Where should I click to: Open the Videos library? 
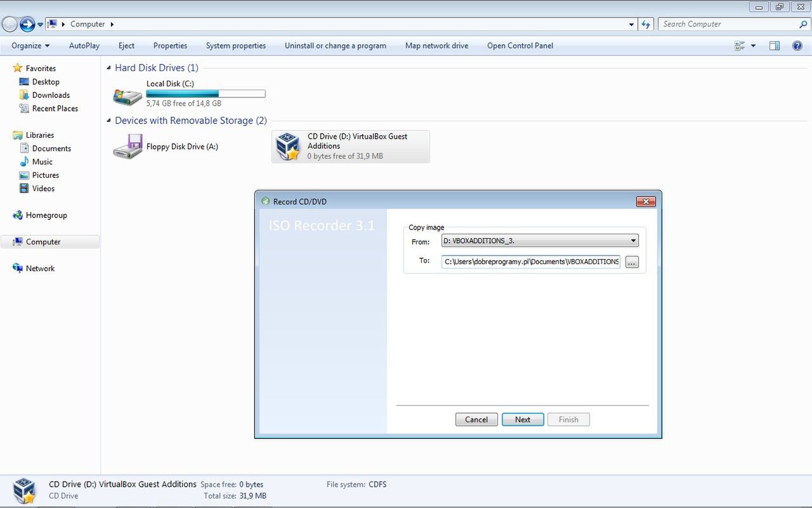(x=43, y=189)
